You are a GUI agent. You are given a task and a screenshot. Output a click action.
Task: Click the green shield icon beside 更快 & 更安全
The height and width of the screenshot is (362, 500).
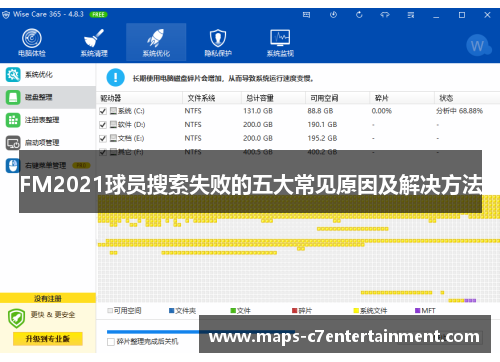pyautogui.click(x=16, y=318)
